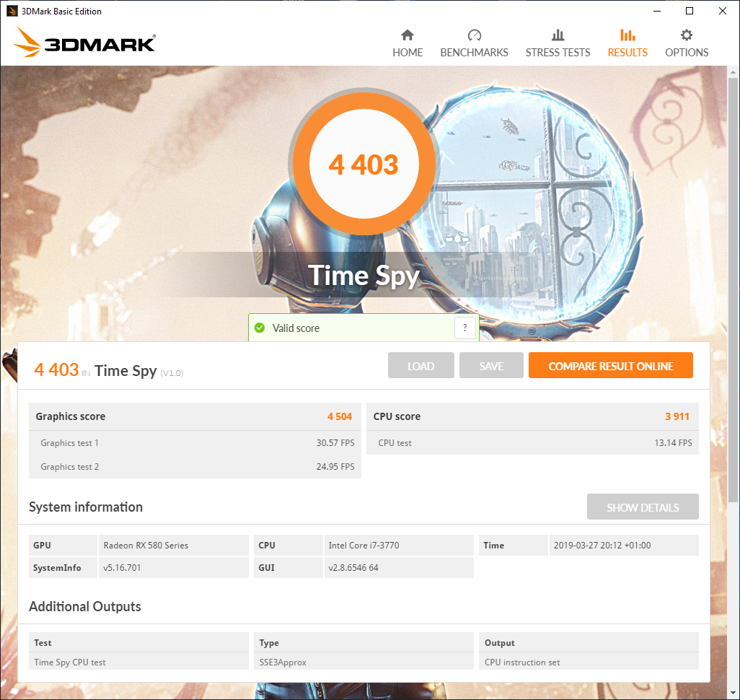The image size is (740, 700).
Task: Click the Graphics score value 4 504
Action: 340,416
